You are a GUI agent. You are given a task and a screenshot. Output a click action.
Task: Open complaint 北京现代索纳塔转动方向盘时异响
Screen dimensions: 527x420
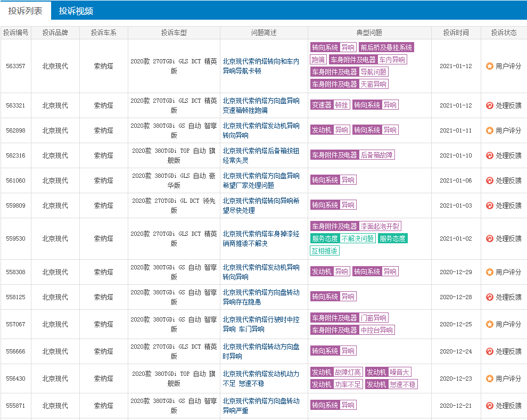261,351
